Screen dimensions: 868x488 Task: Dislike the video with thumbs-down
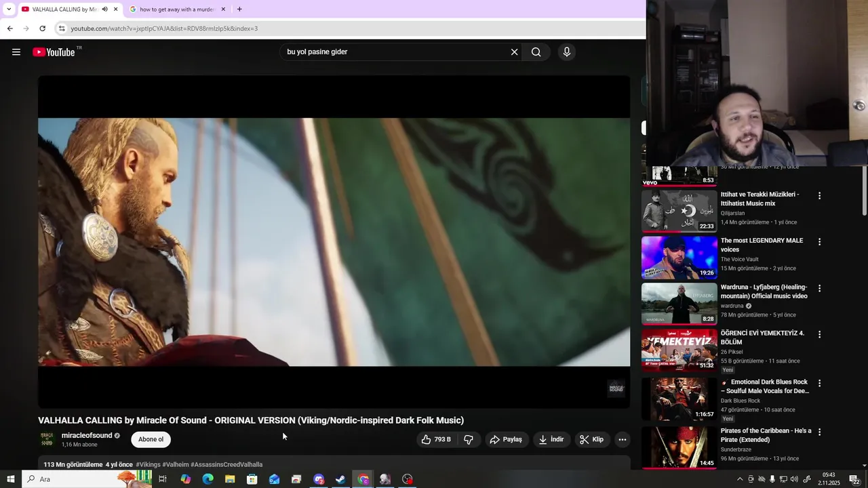pos(469,439)
